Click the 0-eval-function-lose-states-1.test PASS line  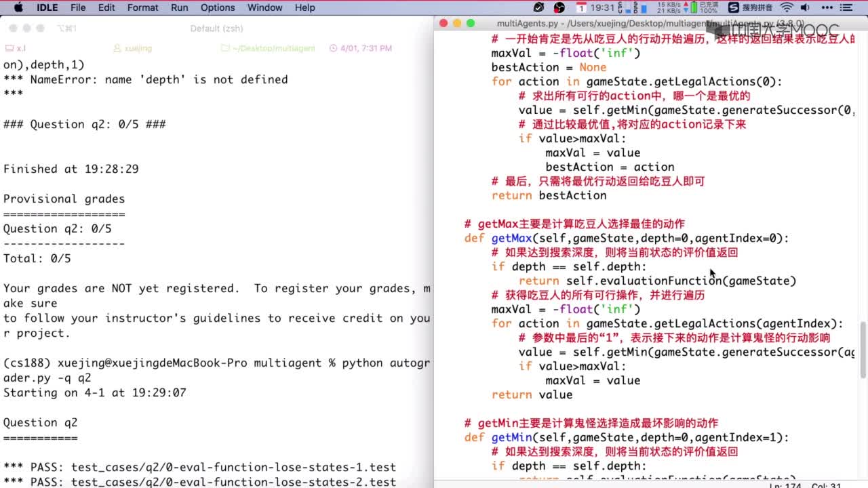(x=200, y=467)
